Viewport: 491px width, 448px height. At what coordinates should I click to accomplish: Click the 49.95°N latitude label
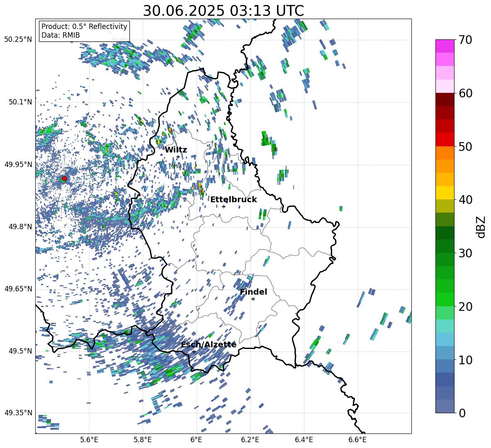pos(18,164)
